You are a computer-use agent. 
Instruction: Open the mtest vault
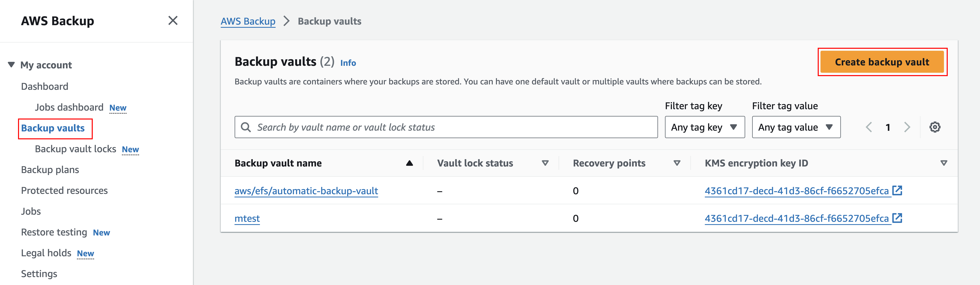247,218
